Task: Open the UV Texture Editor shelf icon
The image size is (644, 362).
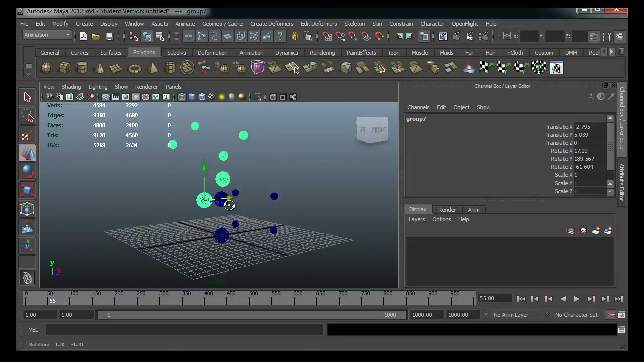Action: pyautogui.click(x=556, y=68)
